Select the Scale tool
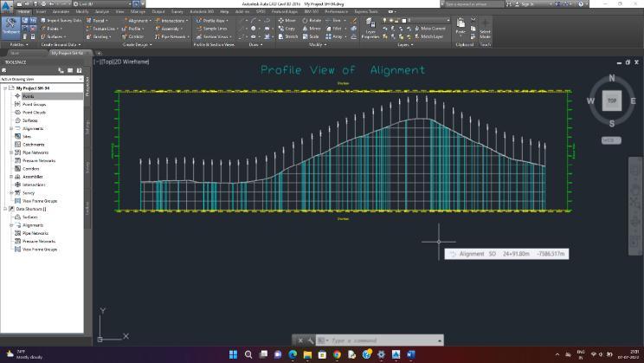The image size is (644, 363). click(311, 36)
